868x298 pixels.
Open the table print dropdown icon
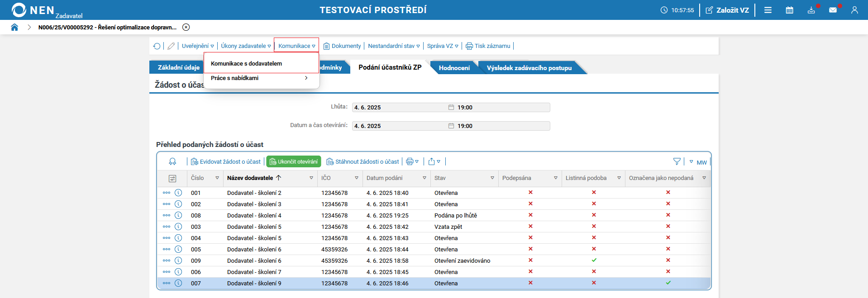(412, 161)
